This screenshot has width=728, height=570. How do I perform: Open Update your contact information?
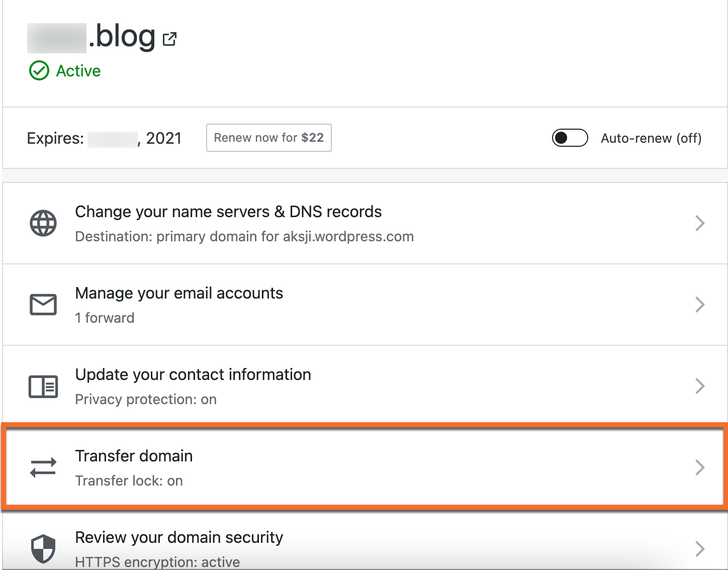(193, 374)
